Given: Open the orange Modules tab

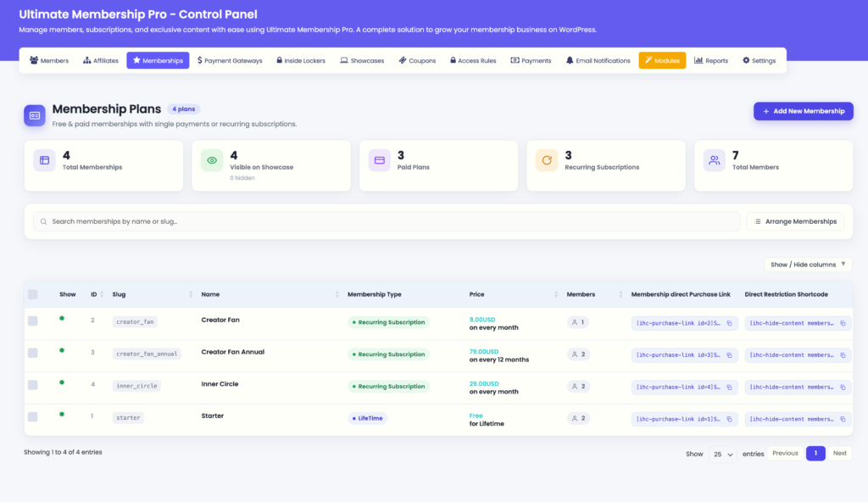Looking at the screenshot, I should [x=662, y=60].
